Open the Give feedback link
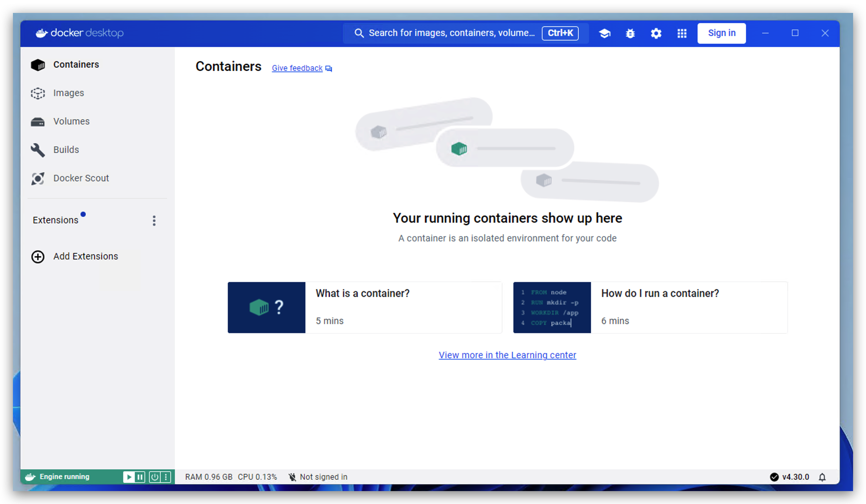Screen dimensions: 866x504 coord(297,68)
